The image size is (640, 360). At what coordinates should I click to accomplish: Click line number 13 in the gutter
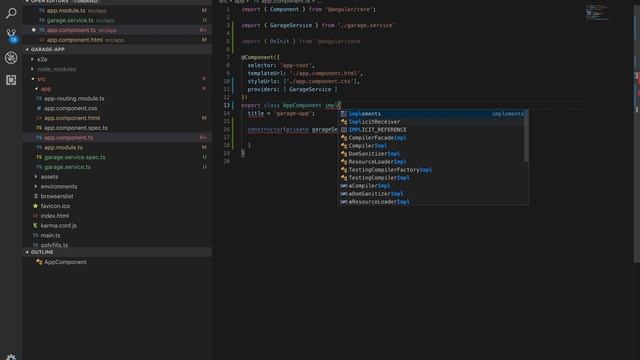pos(227,105)
